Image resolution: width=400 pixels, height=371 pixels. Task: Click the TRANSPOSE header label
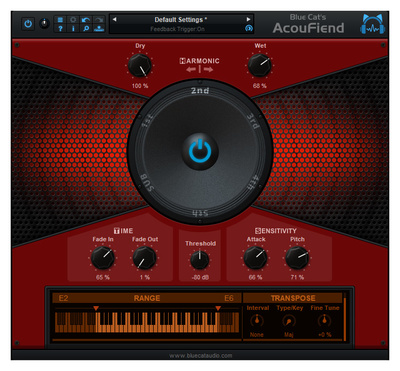[293, 298]
